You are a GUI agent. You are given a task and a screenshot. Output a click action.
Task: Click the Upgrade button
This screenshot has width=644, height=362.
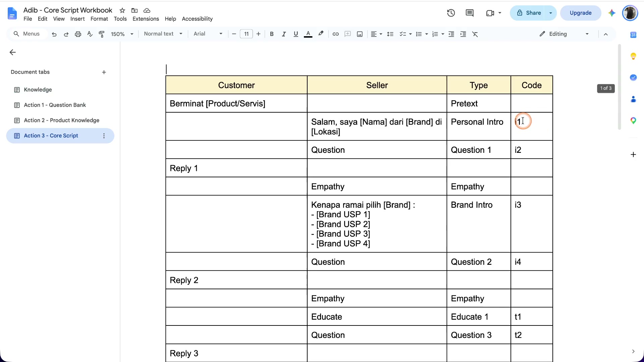point(581,13)
